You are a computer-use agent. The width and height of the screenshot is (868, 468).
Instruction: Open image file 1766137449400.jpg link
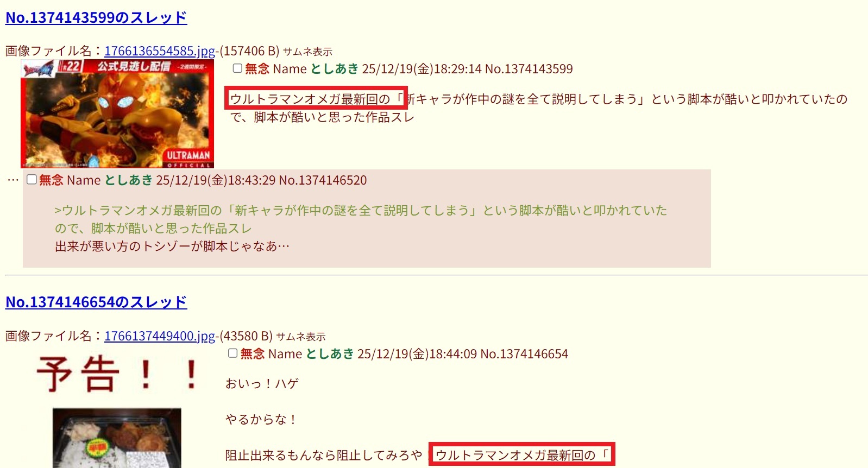160,336
